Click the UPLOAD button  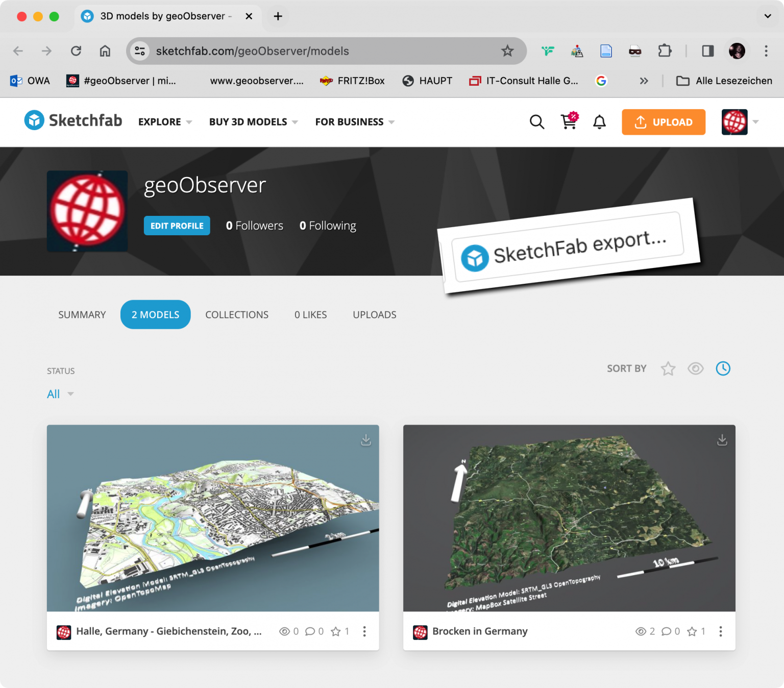pos(663,122)
